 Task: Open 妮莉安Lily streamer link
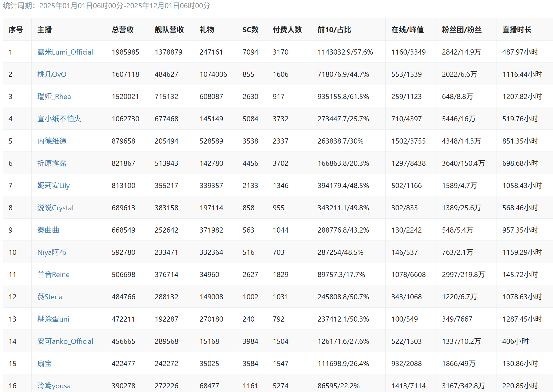(53, 186)
